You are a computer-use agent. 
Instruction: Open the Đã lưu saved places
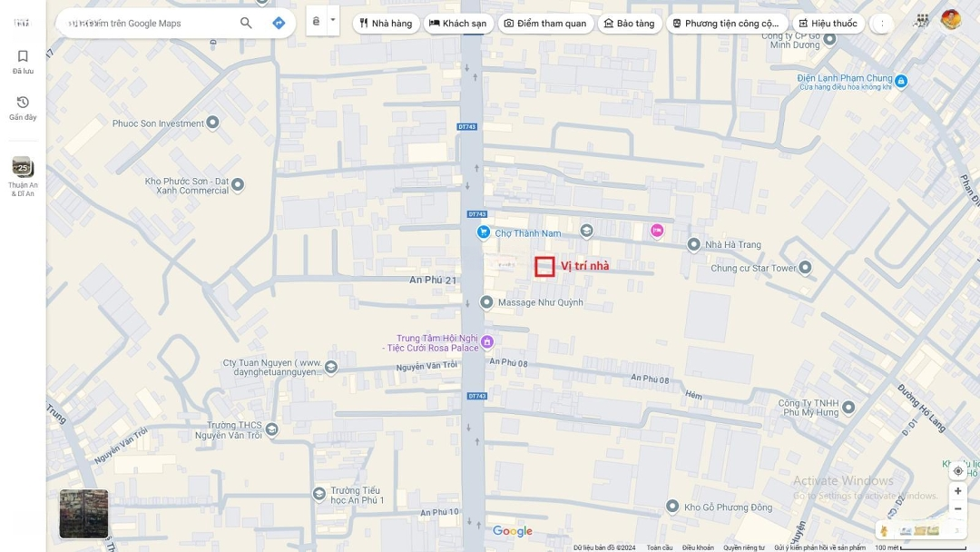[x=23, y=62]
